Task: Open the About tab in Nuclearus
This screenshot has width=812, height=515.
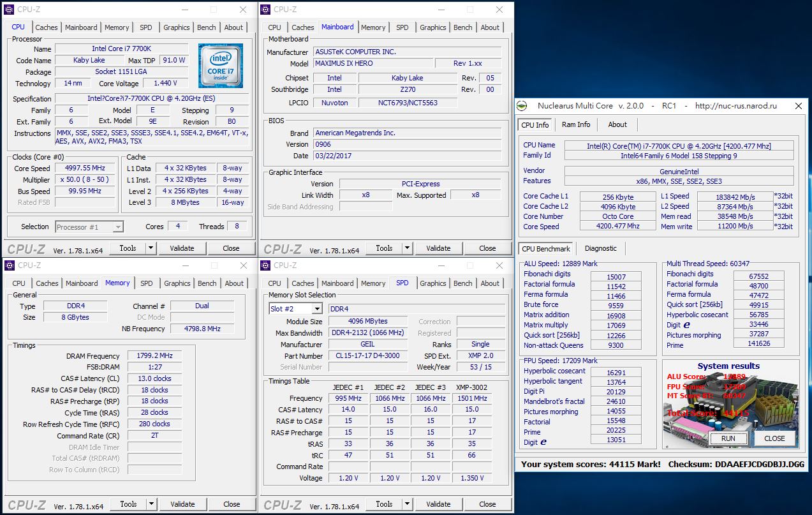Action: click(x=617, y=124)
